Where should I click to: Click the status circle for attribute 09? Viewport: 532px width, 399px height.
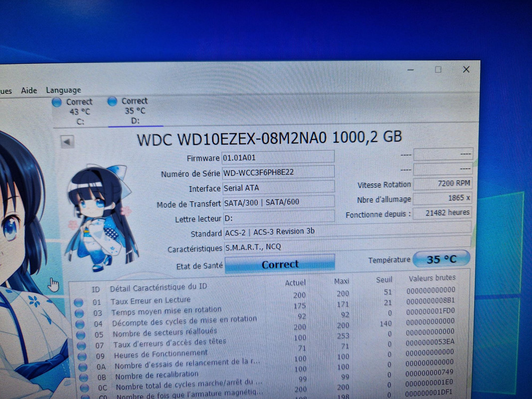pyautogui.click(x=82, y=356)
